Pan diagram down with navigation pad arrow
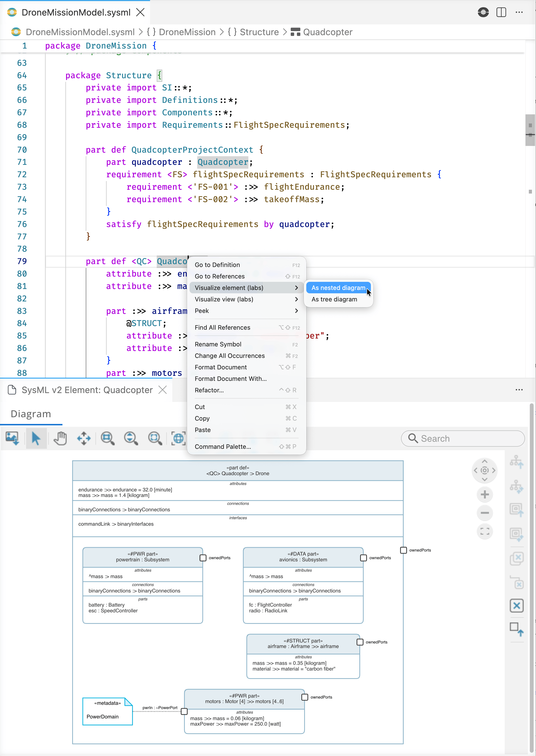The width and height of the screenshot is (536, 756). (x=485, y=479)
